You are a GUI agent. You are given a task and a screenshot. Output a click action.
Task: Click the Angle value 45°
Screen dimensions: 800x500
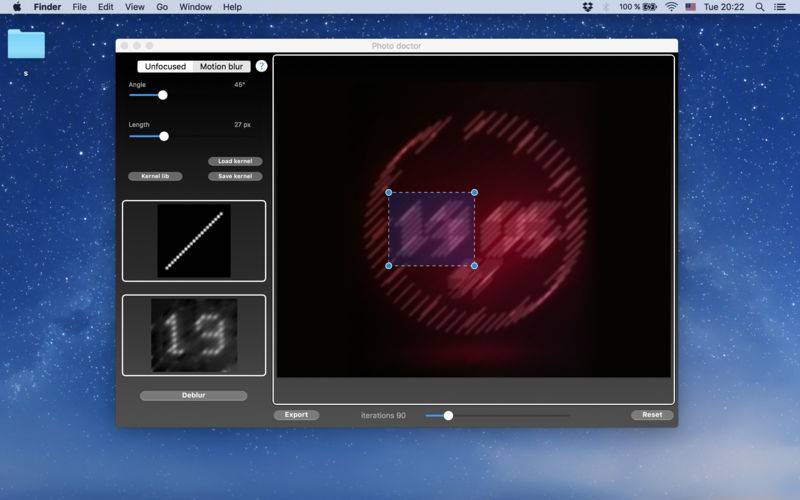coord(239,85)
